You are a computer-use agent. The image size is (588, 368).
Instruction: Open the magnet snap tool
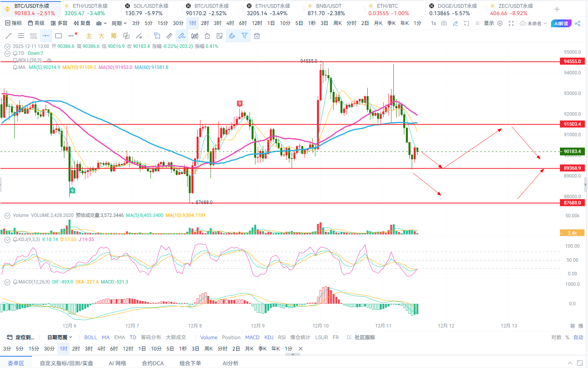tap(232, 36)
